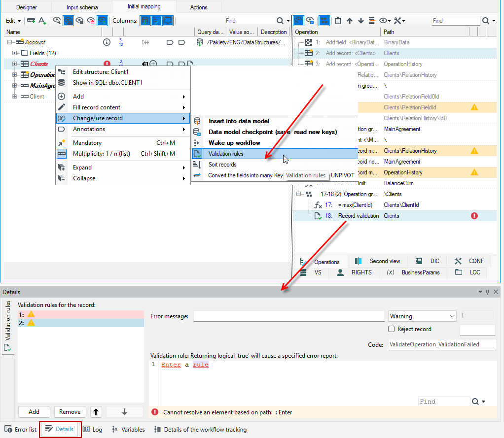The width and height of the screenshot is (504, 438).
Task: Click the search magnifier next to left Find
Action: point(280,21)
